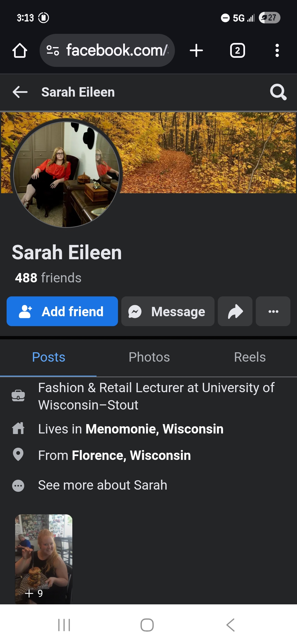
Task: Open the profile search magnifier icon
Action: click(x=278, y=92)
